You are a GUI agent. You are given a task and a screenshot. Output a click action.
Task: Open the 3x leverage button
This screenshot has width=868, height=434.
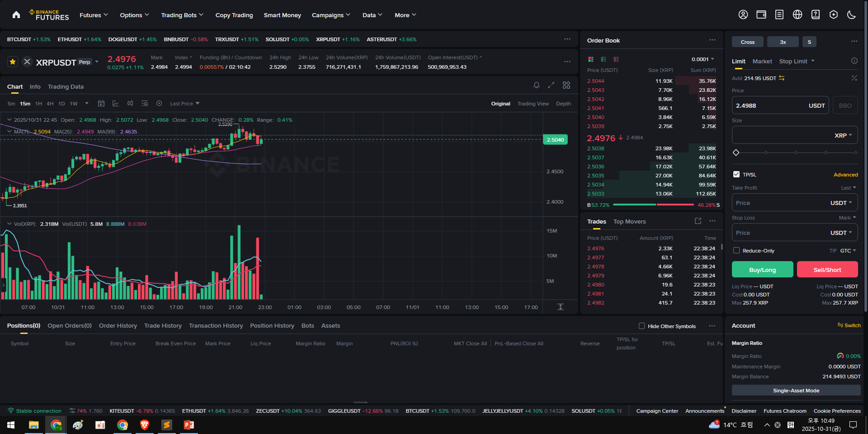[x=783, y=42]
